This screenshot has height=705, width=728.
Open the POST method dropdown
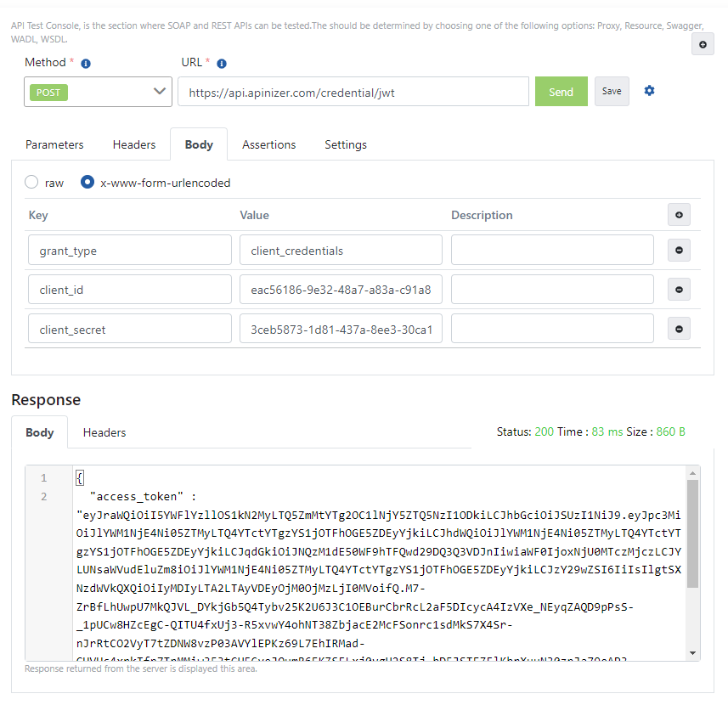[x=98, y=91]
